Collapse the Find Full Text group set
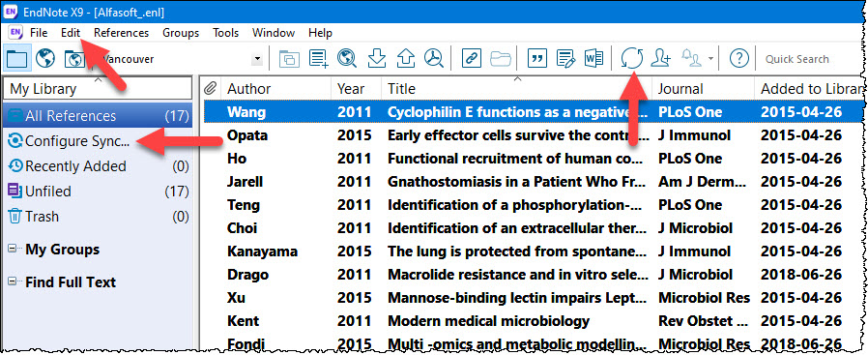 (13, 281)
